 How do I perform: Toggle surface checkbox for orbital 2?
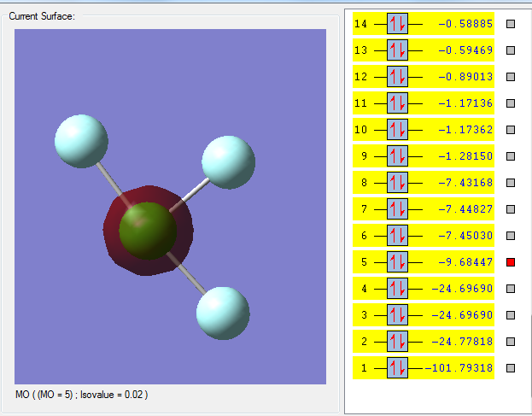tap(511, 342)
